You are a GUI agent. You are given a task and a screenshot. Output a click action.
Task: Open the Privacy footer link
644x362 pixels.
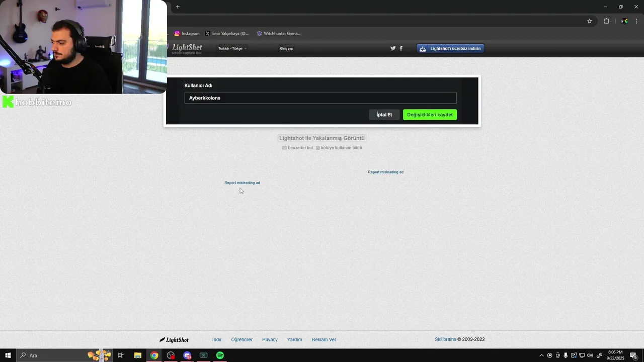[270, 340]
